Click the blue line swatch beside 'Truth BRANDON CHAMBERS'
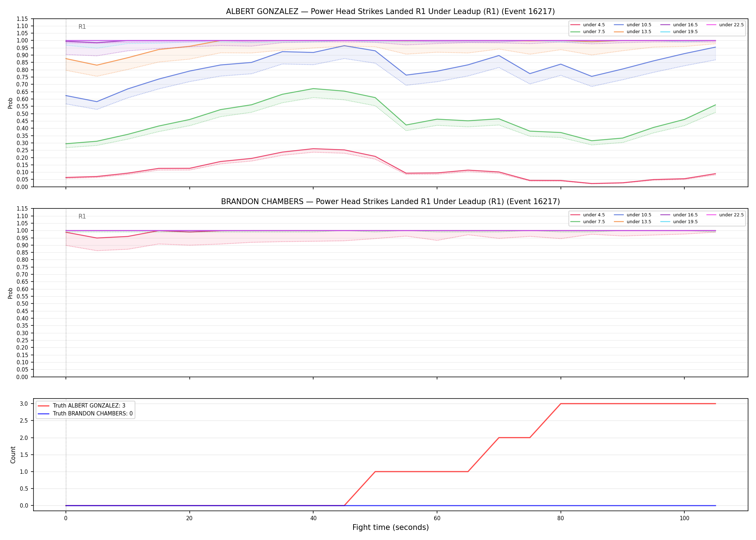This screenshot has height=540, width=756. point(43,414)
